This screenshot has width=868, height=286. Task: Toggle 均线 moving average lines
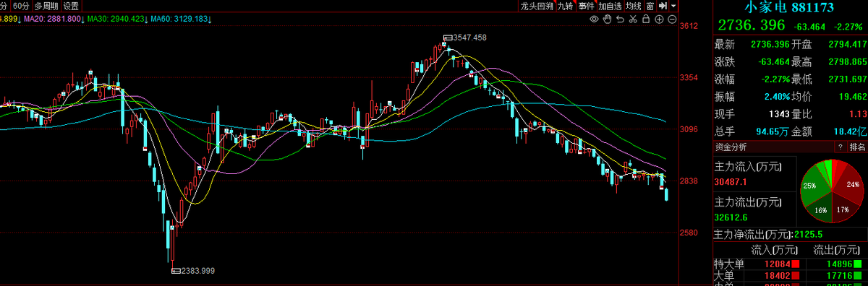pyautogui.click(x=634, y=6)
